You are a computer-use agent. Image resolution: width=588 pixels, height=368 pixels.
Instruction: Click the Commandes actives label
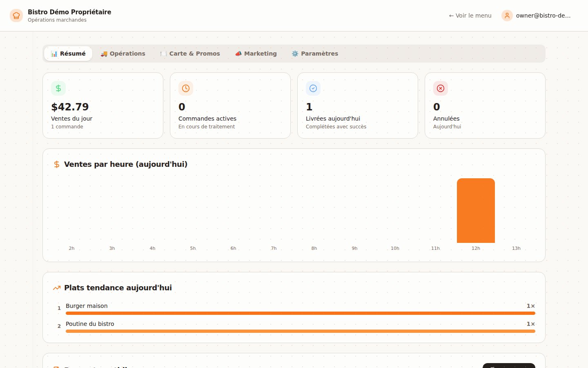[x=207, y=119]
